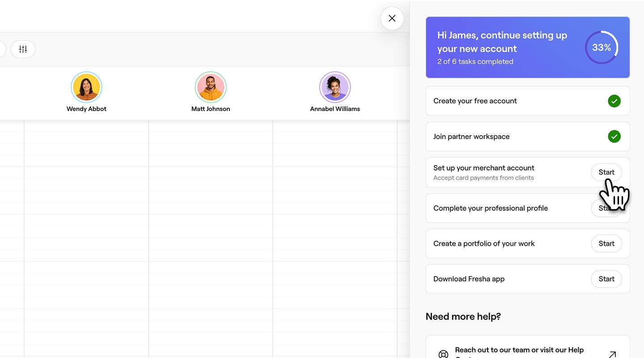The width and height of the screenshot is (644, 358).
Task: Select Wendy Abbot's avatar photo
Action: (86, 87)
